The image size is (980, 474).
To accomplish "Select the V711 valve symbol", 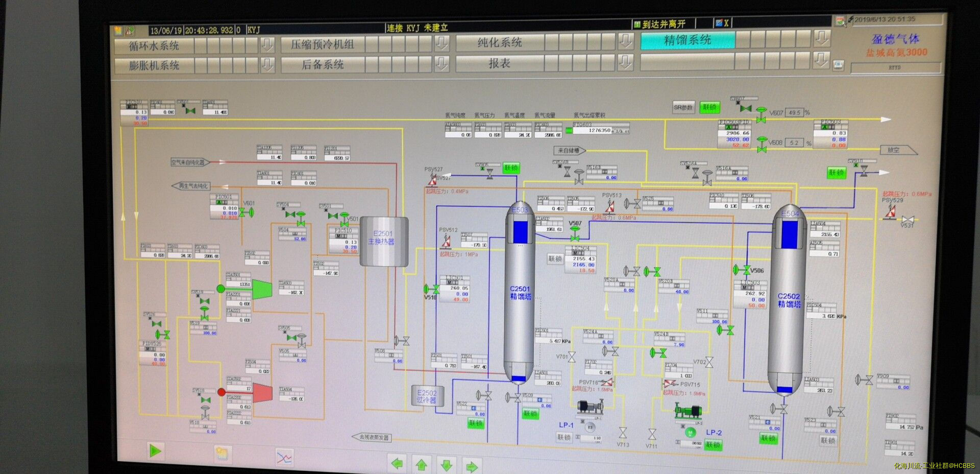I will pyautogui.click(x=652, y=434).
